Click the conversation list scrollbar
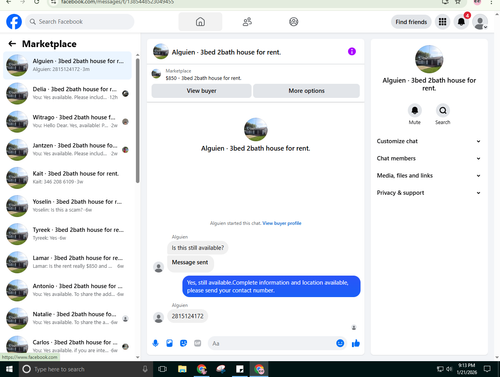Screen dimensions: 500x377 tap(138, 120)
